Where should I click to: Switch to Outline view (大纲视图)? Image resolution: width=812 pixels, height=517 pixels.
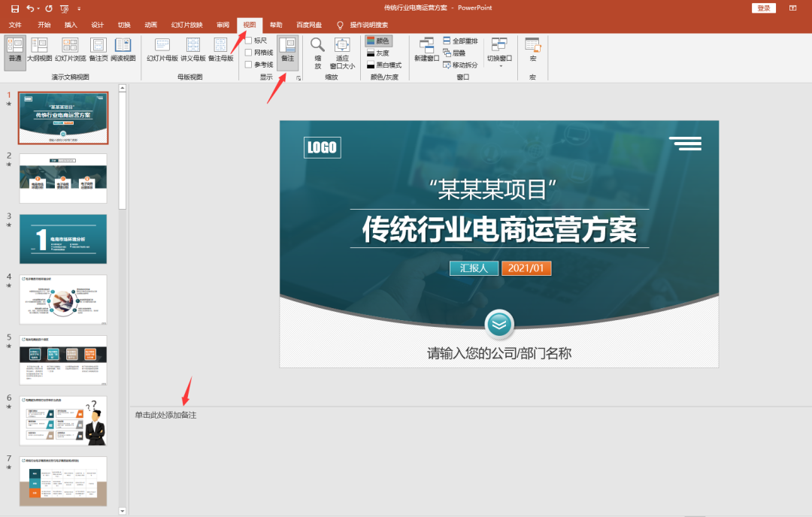click(x=39, y=50)
